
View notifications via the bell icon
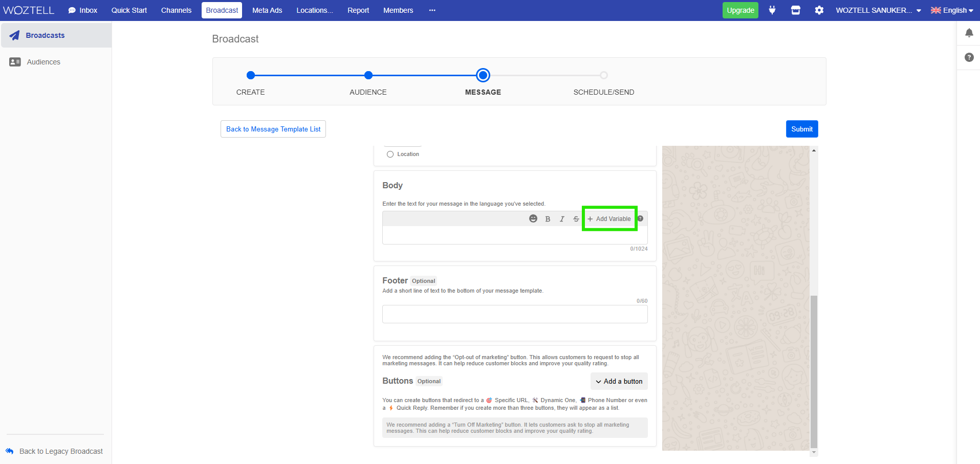click(x=969, y=32)
